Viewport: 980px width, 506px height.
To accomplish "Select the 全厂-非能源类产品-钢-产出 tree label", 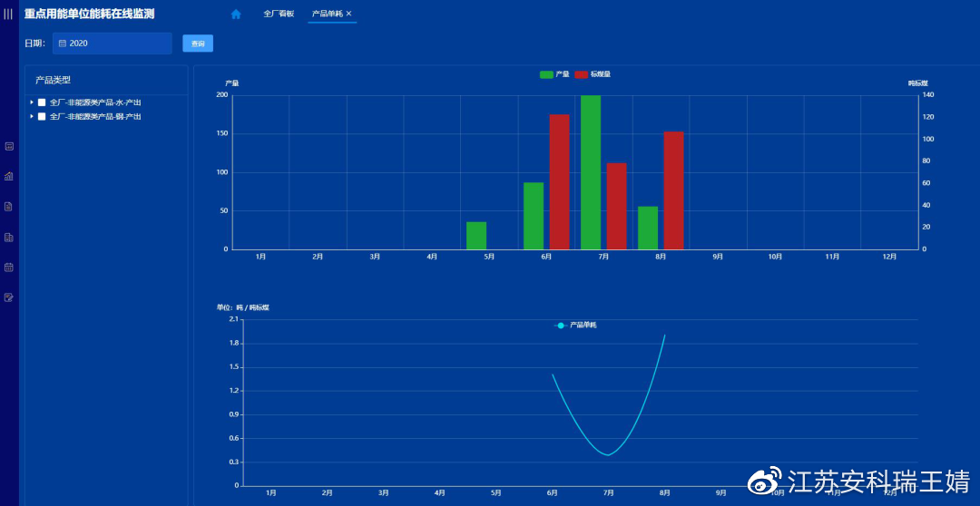I will click(95, 117).
